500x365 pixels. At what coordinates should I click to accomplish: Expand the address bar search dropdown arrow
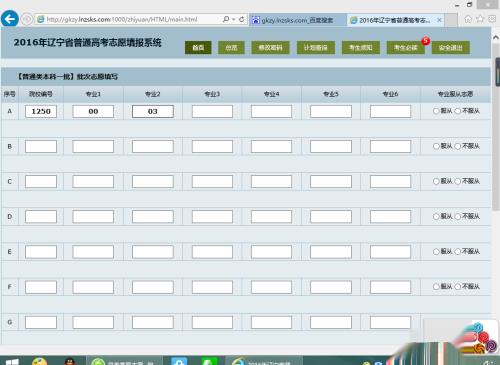(233, 19)
